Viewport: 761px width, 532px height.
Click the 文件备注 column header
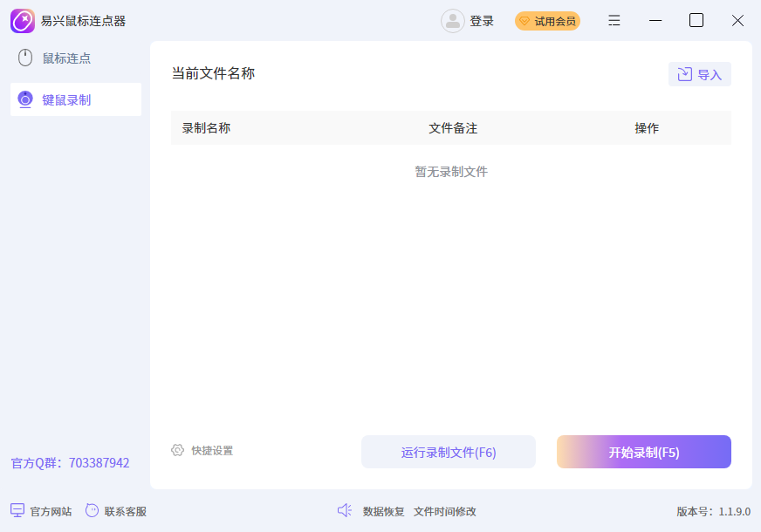tap(453, 128)
